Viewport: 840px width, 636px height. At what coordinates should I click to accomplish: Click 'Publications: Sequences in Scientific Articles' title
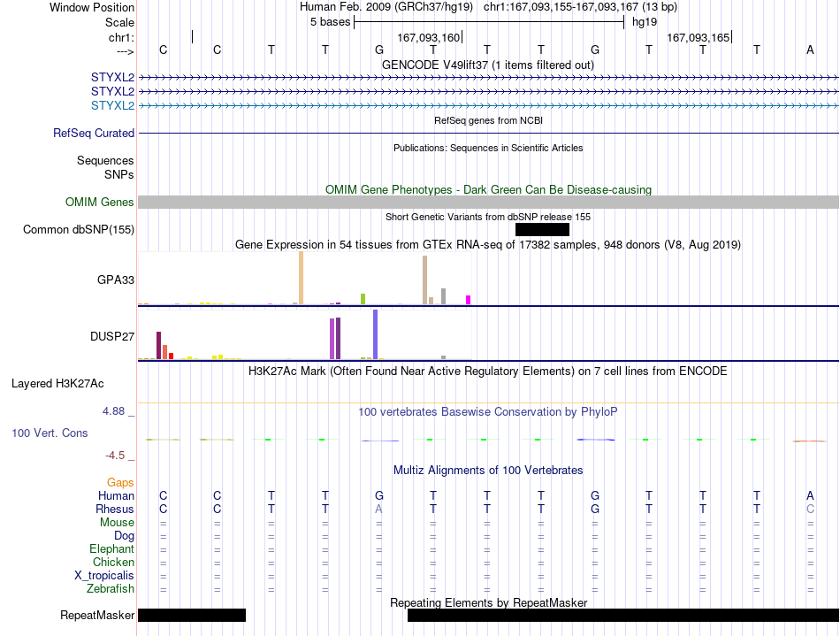[488, 148]
